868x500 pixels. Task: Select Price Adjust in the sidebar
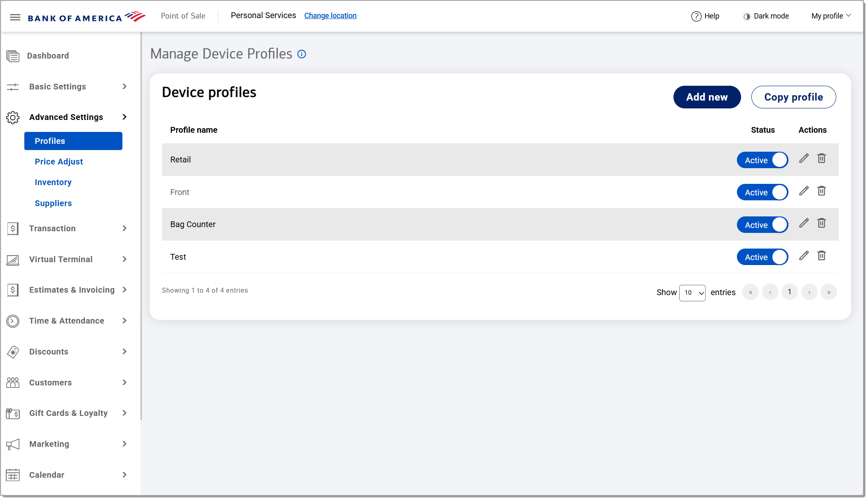coord(59,162)
